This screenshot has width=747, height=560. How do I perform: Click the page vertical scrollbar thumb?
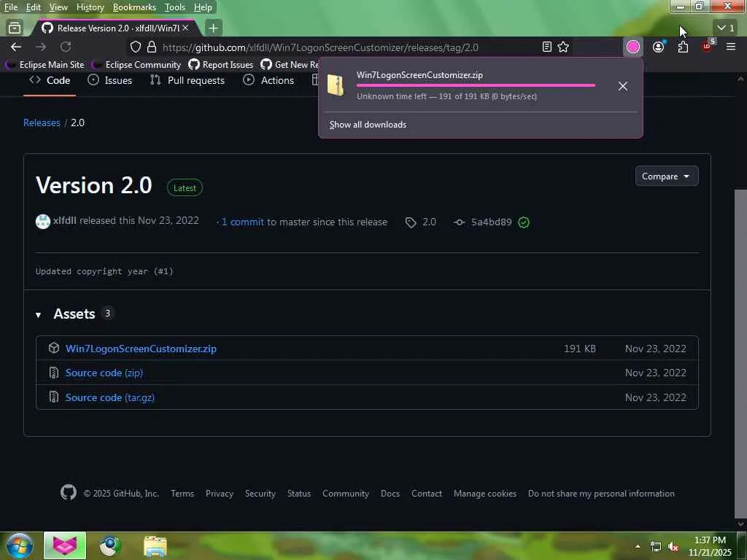click(x=740, y=354)
